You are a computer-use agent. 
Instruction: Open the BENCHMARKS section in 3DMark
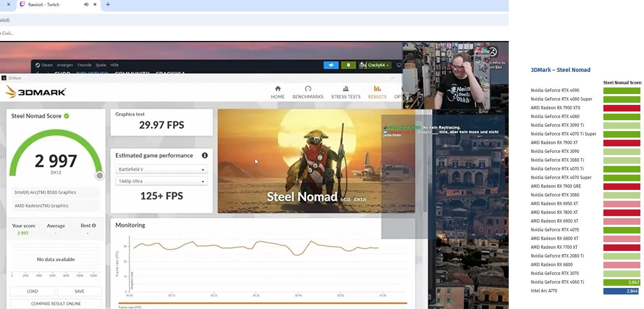pyautogui.click(x=308, y=92)
